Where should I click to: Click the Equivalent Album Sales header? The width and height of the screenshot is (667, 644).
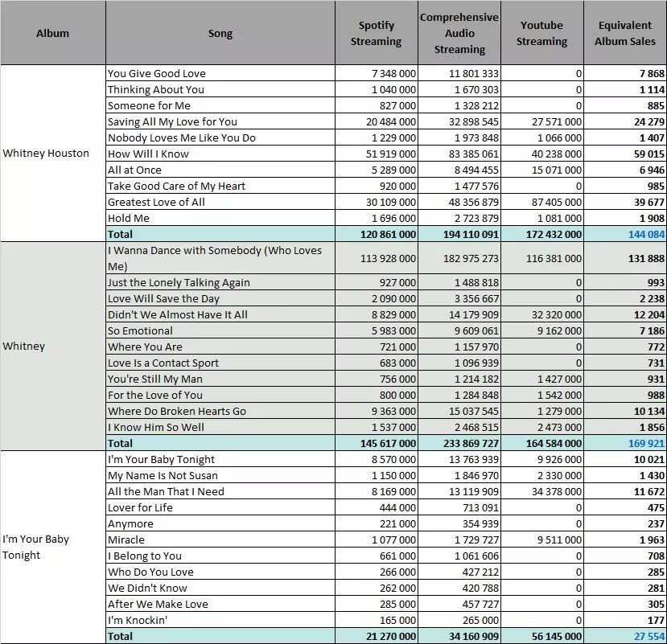pos(625,33)
